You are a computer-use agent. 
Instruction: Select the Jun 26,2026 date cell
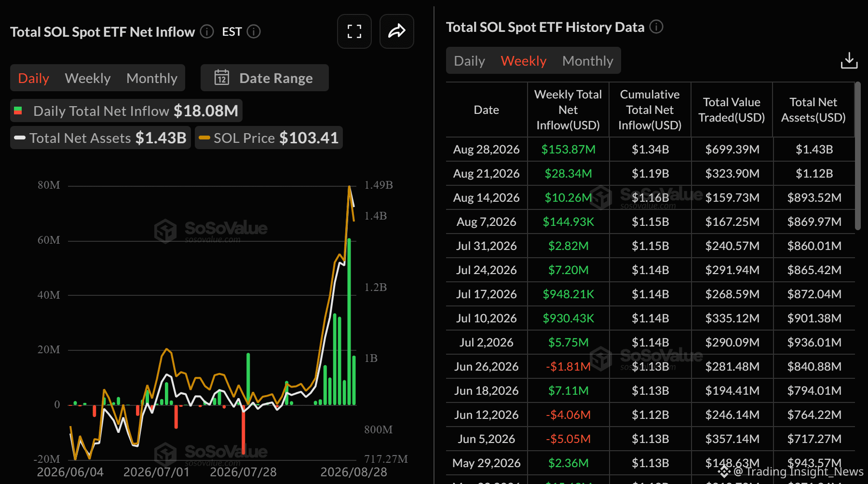tap(487, 367)
